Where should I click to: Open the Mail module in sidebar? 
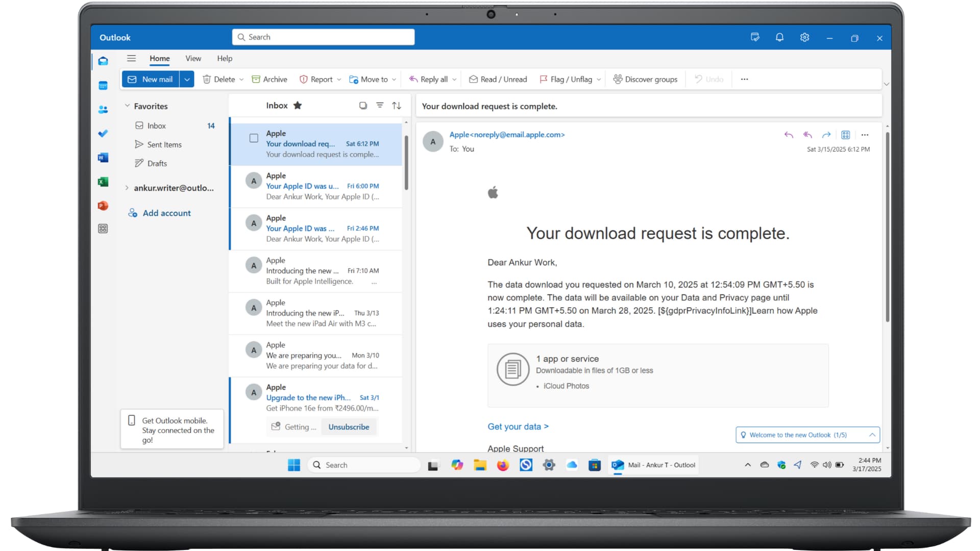click(103, 61)
